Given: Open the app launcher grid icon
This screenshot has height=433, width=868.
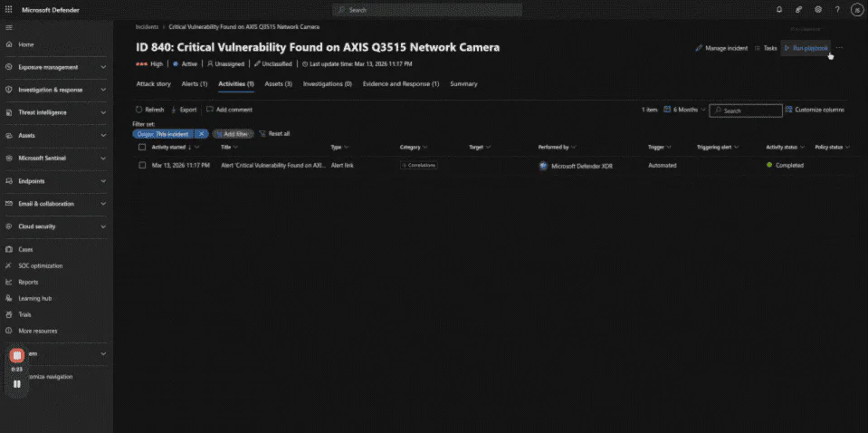Looking at the screenshot, I should [x=9, y=9].
